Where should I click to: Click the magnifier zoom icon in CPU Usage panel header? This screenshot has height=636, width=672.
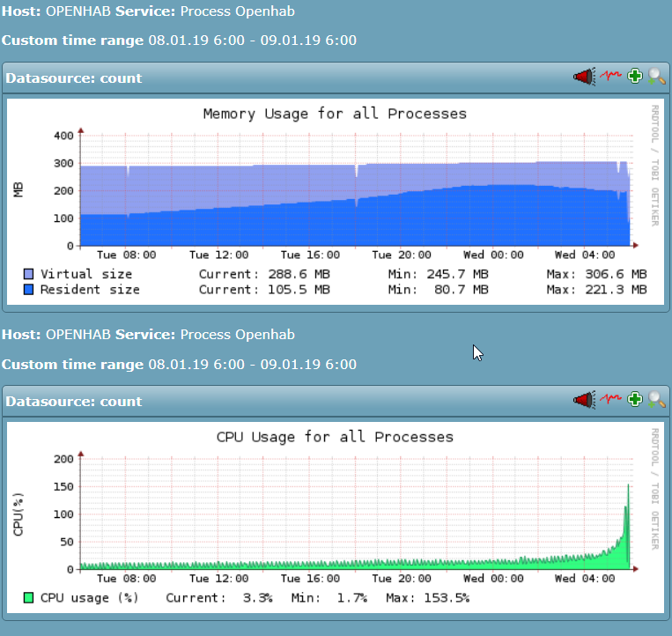[x=656, y=400]
